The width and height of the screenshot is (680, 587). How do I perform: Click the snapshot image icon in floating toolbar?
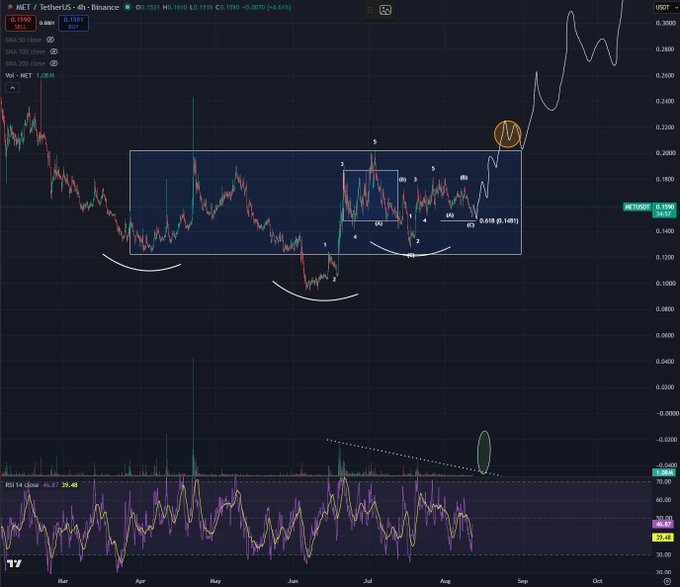pos(385,10)
